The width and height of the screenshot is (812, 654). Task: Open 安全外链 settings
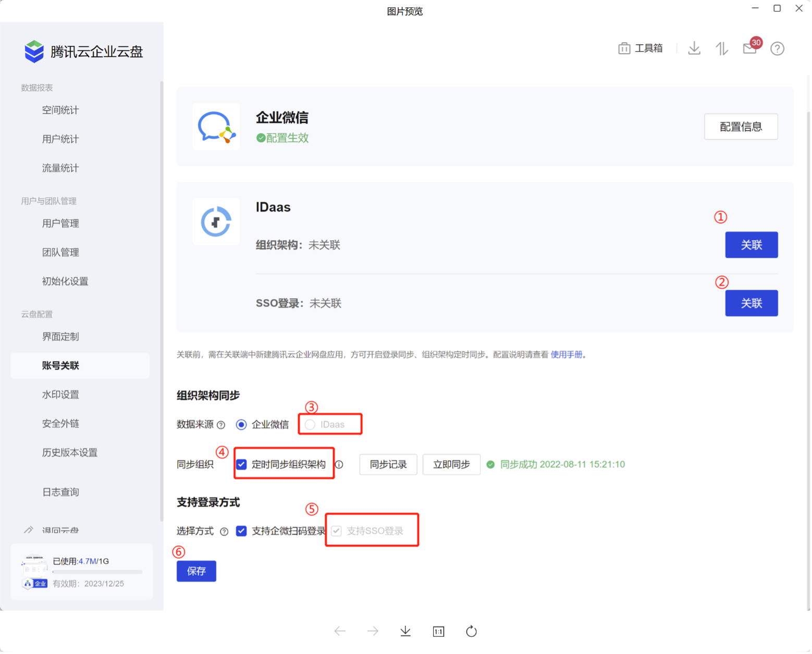(x=60, y=424)
